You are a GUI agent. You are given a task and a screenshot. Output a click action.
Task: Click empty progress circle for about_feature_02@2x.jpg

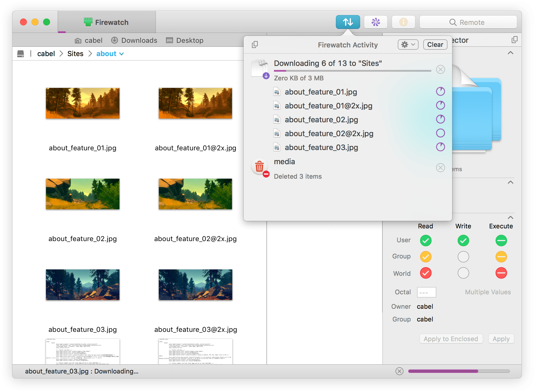coord(440,133)
